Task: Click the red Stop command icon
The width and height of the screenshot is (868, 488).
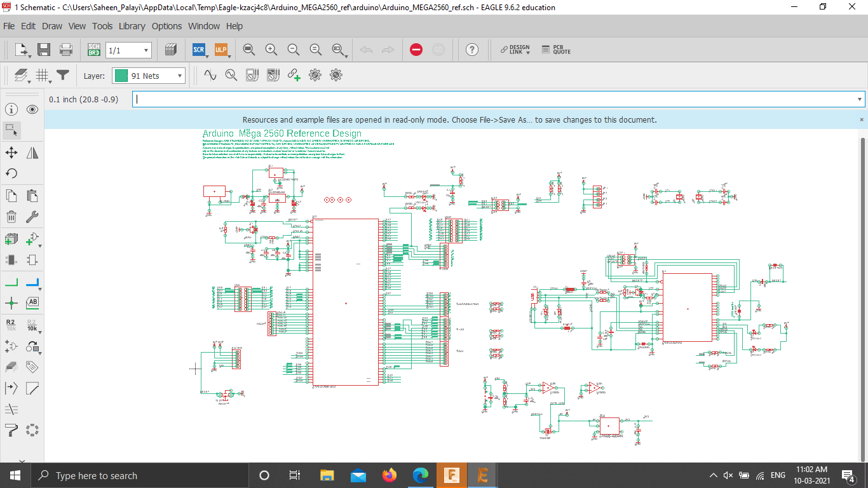Action: tap(416, 50)
